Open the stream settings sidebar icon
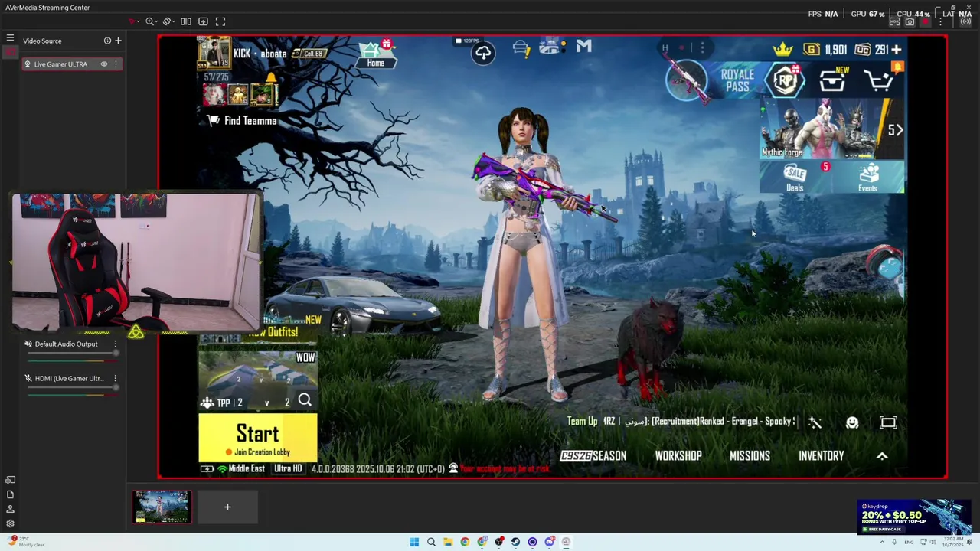The width and height of the screenshot is (980, 551). click(10, 480)
